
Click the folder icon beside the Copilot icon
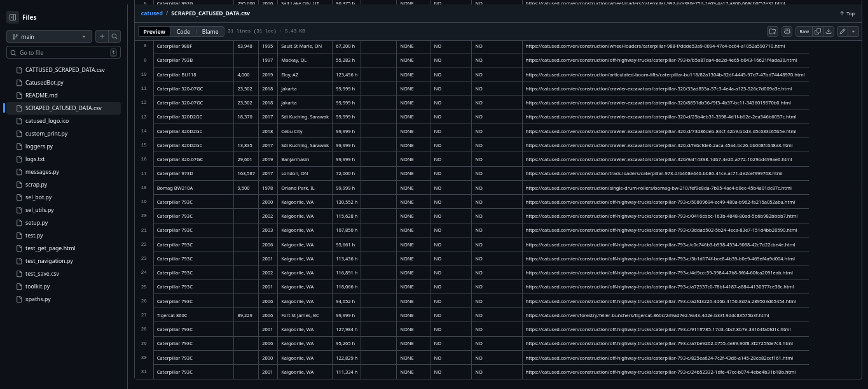[772, 31]
